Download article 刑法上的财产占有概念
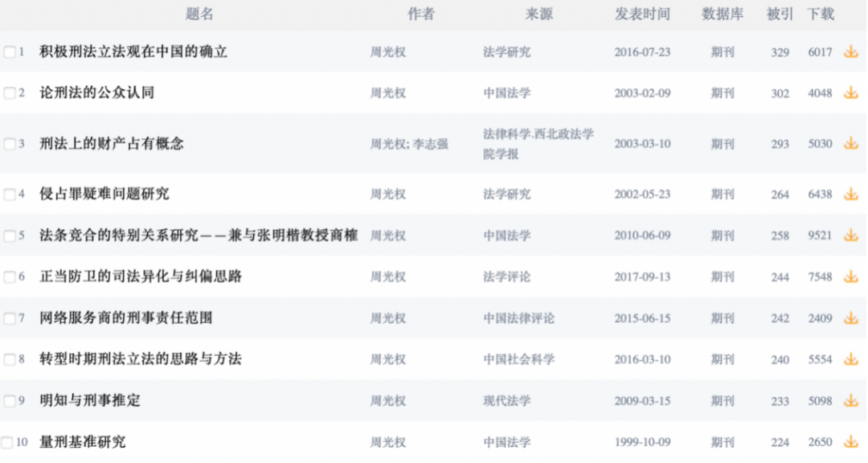Screen dimensions: 868x463 (851, 143)
